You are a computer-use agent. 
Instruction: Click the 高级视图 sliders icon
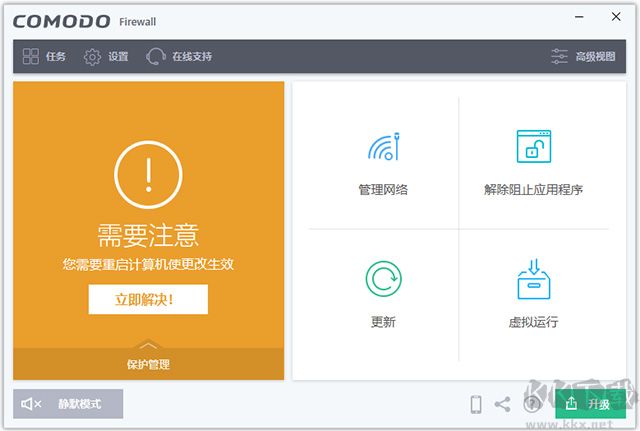coord(559,56)
